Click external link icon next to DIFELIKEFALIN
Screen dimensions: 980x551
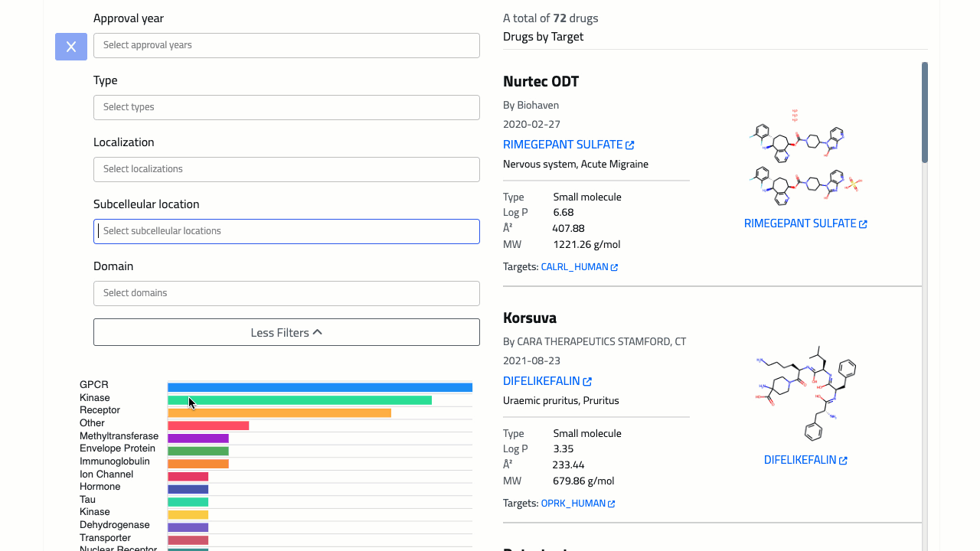(x=588, y=380)
